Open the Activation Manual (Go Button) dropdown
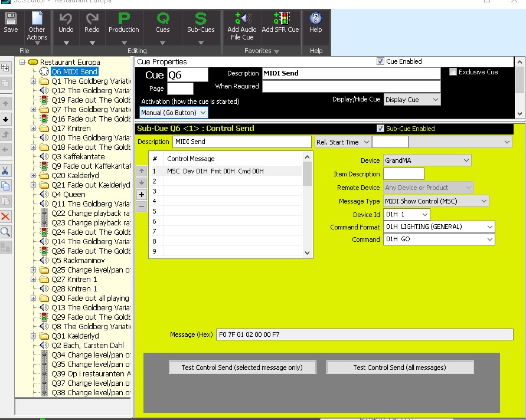The height and width of the screenshot is (420, 526). [174, 112]
